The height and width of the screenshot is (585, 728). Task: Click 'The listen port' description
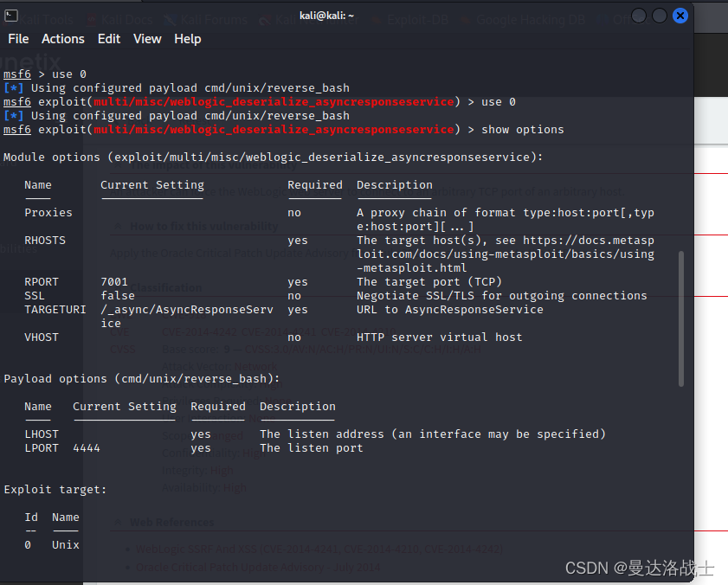pyautogui.click(x=312, y=448)
